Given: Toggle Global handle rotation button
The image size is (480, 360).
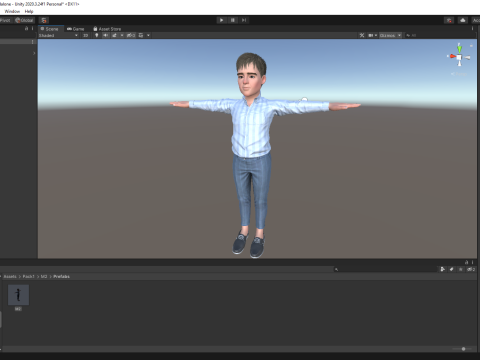Looking at the screenshot, I should 24,20.
